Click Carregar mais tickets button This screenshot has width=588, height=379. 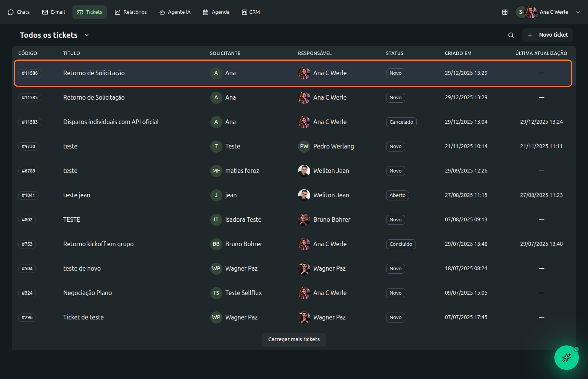[x=294, y=339]
